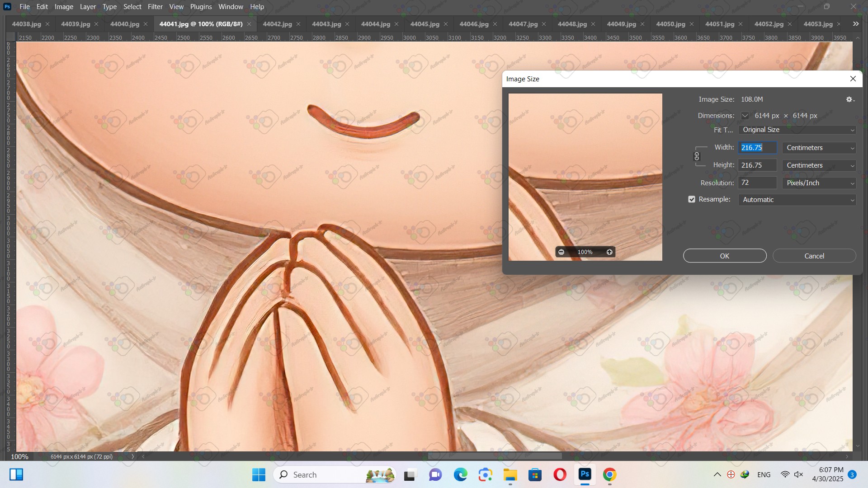Open the Filter menu
The width and height of the screenshot is (868, 488).
coord(155,7)
